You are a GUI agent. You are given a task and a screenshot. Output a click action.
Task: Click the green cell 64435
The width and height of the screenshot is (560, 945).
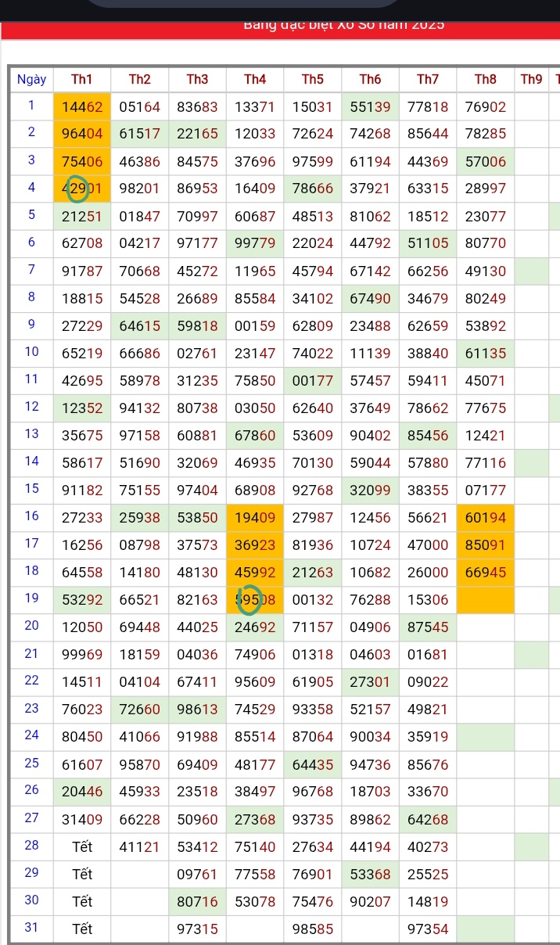tap(312, 764)
